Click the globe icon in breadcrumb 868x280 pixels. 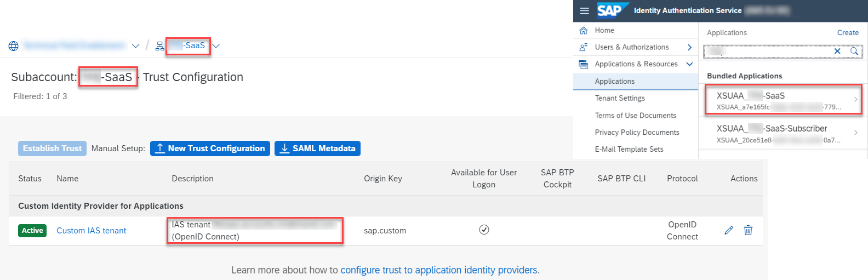coord(14,46)
